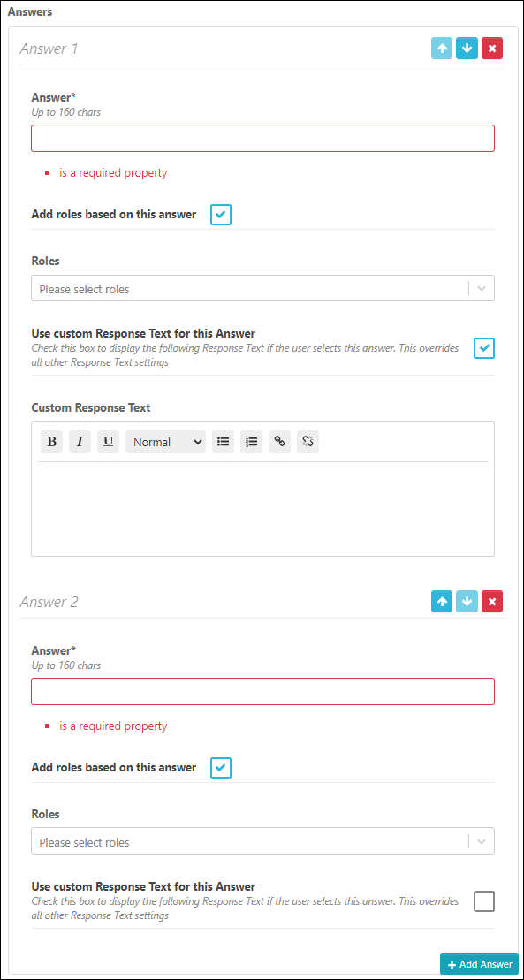
Task: Delete Answer 1 with red X button
Action: tap(492, 49)
